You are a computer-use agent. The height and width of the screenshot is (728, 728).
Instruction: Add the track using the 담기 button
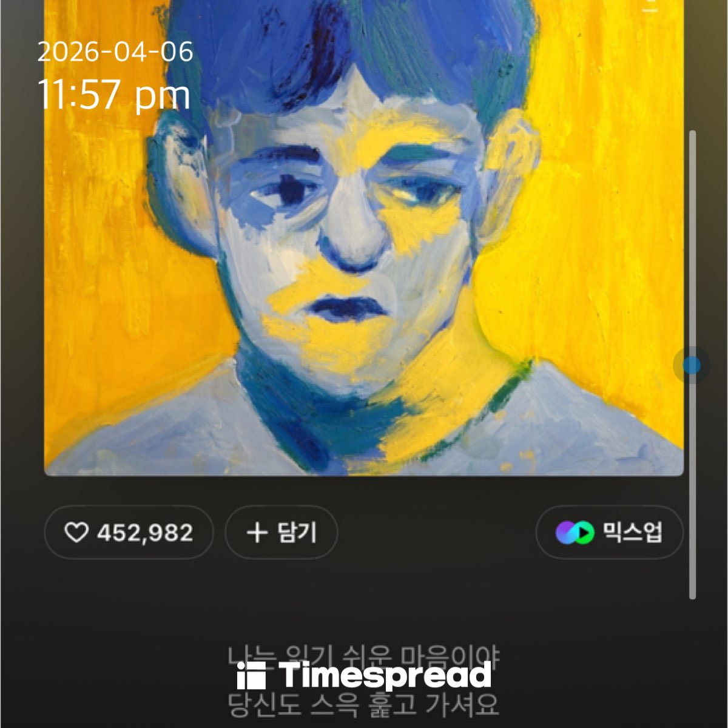(281, 532)
